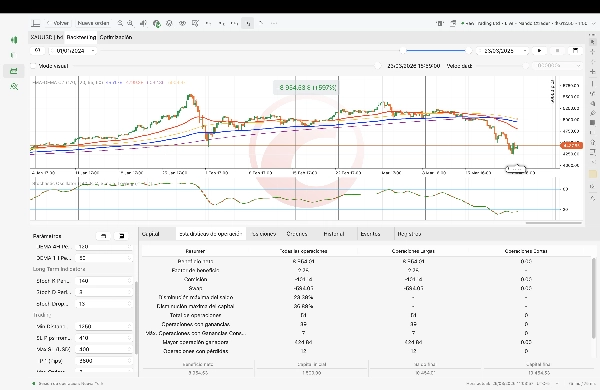Click the chart horizontal scrollbar
Image resolution: width=600 pixels, height=390 pixels.
(x=554, y=223)
